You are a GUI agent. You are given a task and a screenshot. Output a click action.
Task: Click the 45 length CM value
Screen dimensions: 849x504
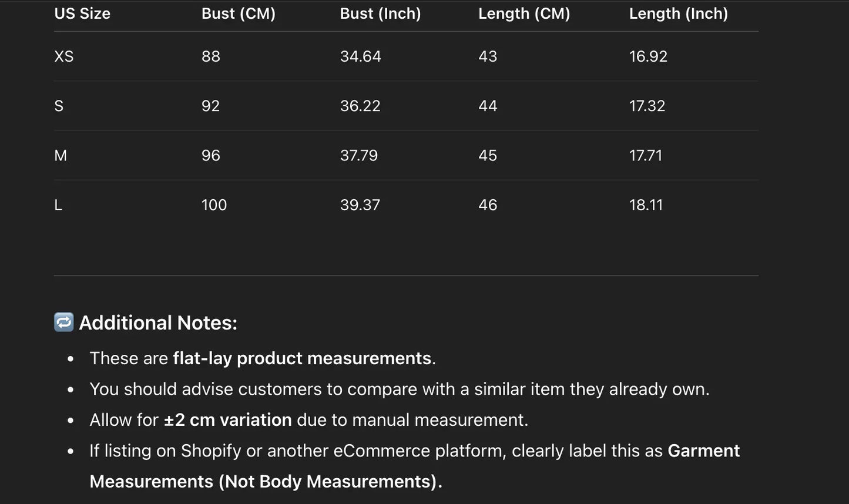click(488, 156)
